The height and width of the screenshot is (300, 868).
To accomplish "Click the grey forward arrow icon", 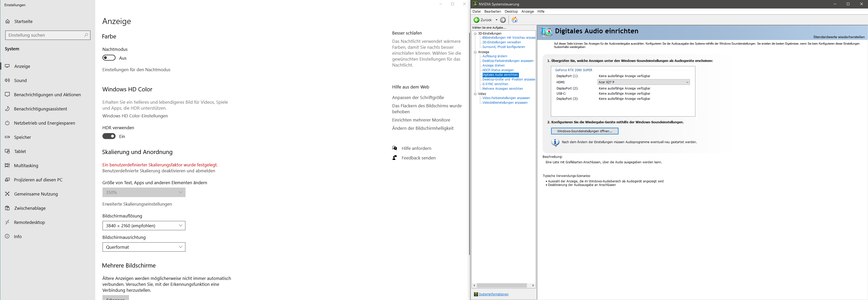I will (x=503, y=20).
